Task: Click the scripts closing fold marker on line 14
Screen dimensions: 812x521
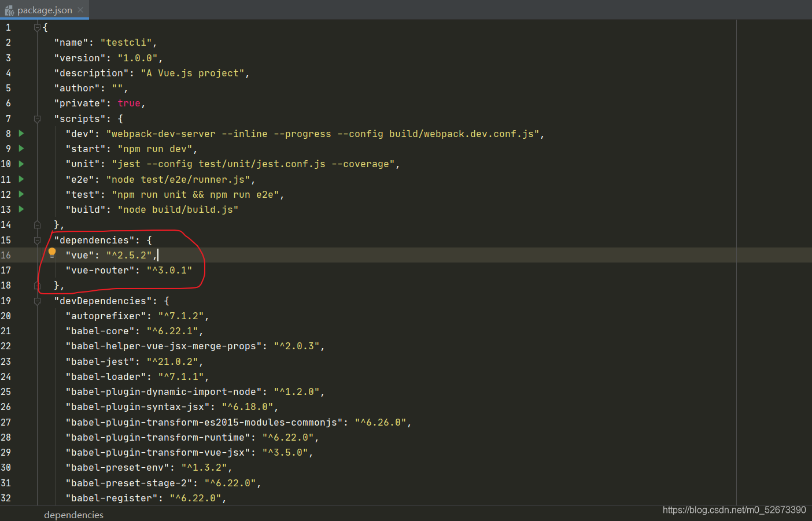Action: click(x=37, y=224)
